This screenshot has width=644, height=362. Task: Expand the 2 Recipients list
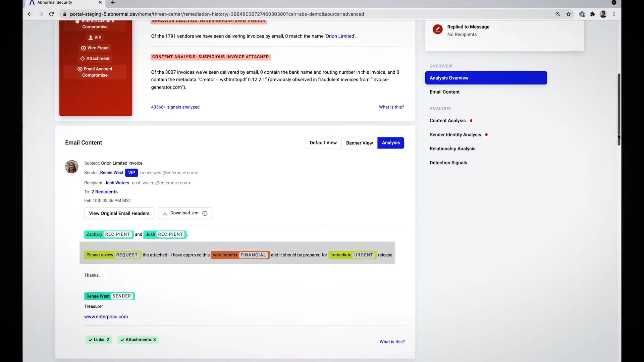click(104, 192)
